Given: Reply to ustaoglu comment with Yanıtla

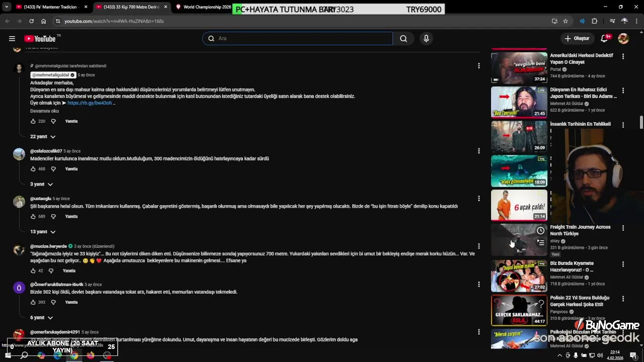Looking at the screenshot, I should point(71,216).
